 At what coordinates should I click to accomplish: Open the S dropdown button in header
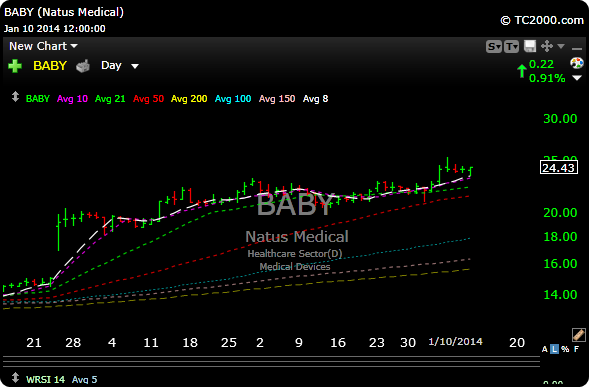494,47
